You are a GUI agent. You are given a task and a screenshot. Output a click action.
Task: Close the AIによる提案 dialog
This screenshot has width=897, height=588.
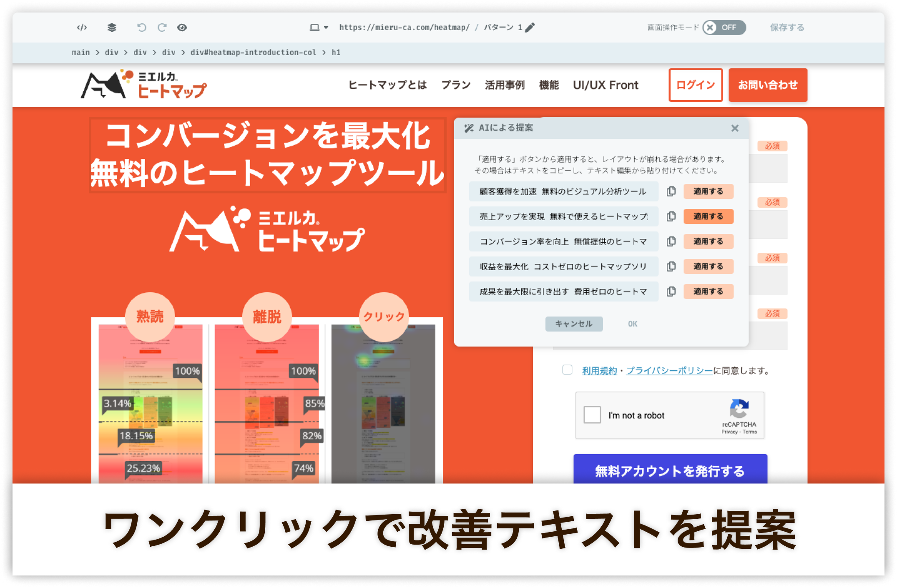click(735, 128)
